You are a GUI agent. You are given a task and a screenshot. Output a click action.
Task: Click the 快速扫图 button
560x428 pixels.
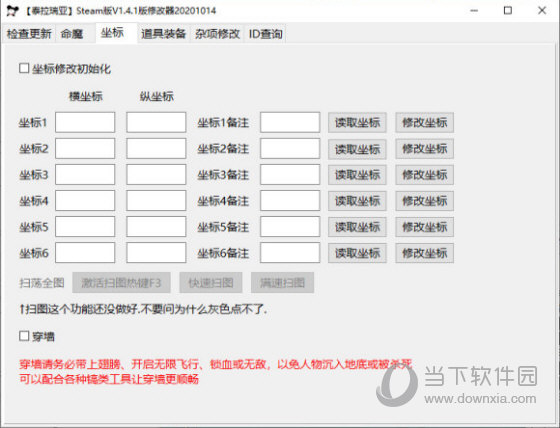(x=211, y=283)
